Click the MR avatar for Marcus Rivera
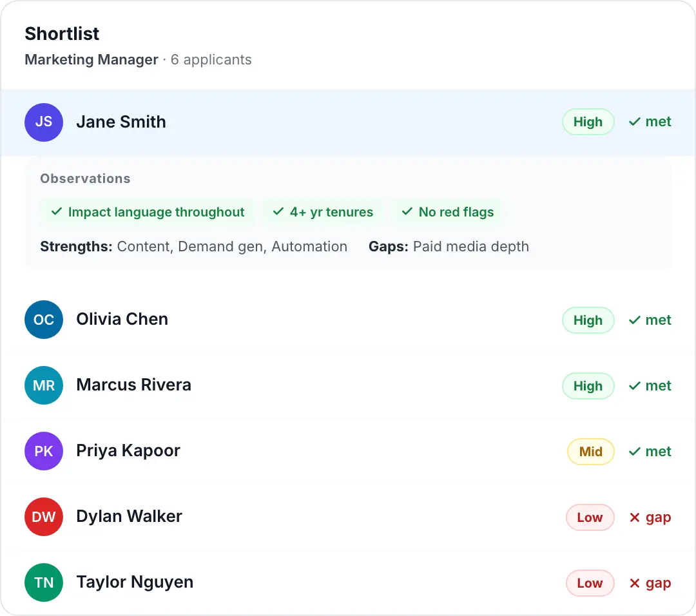Image resolution: width=696 pixels, height=616 pixels. point(43,385)
